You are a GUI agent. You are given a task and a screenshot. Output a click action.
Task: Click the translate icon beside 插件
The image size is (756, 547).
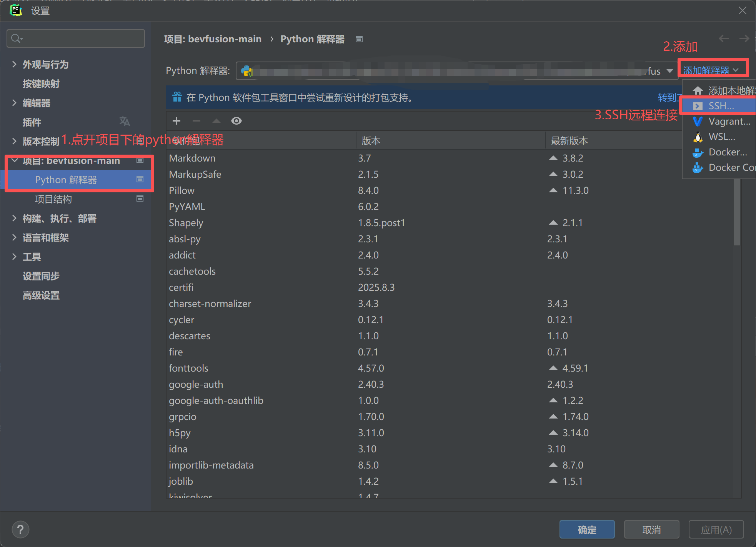(x=125, y=122)
